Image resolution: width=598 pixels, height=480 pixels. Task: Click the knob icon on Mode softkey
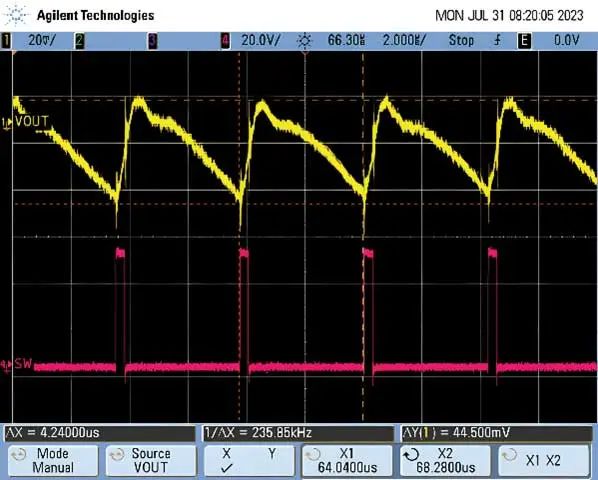19,454
